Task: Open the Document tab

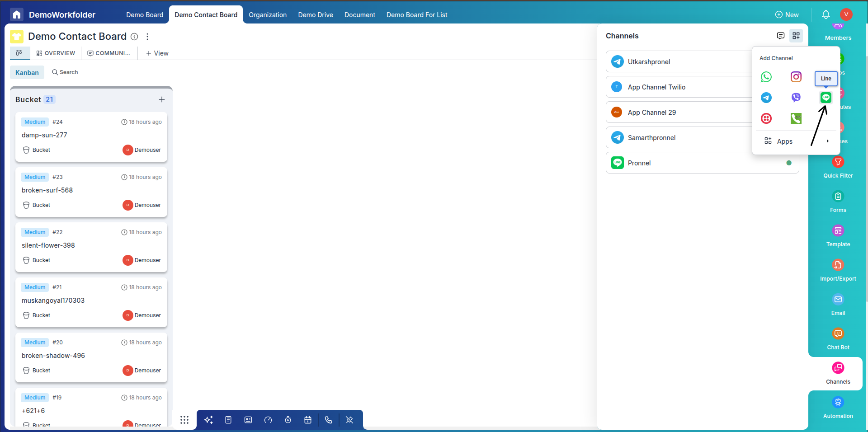Action: (360, 15)
